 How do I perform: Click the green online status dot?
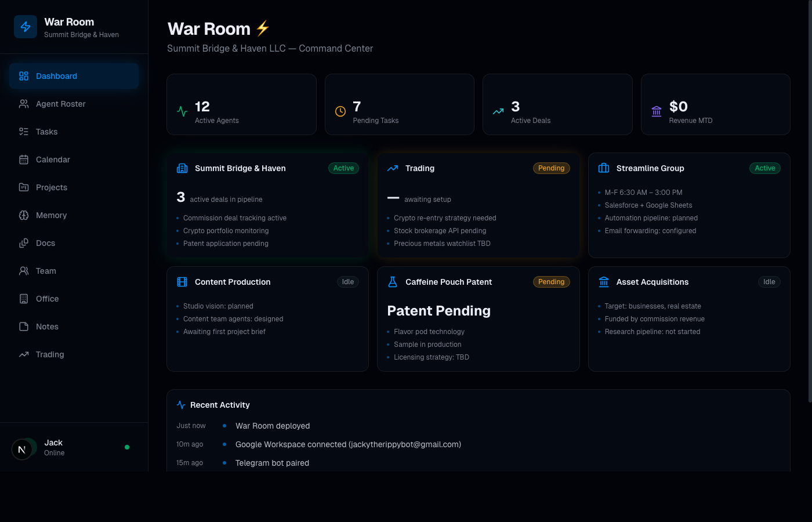127,447
